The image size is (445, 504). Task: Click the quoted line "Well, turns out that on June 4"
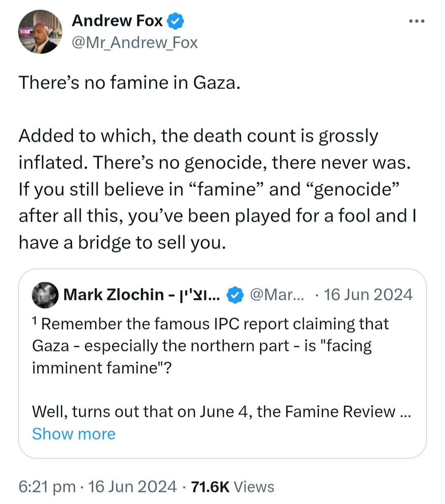click(142, 412)
